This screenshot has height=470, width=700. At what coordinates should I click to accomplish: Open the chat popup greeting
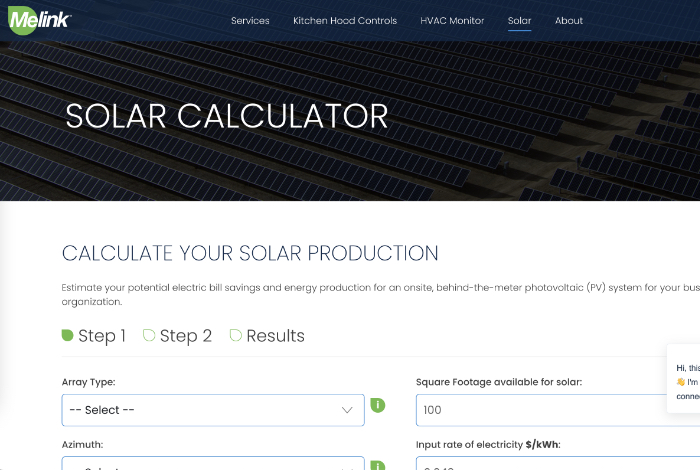point(683,378)
